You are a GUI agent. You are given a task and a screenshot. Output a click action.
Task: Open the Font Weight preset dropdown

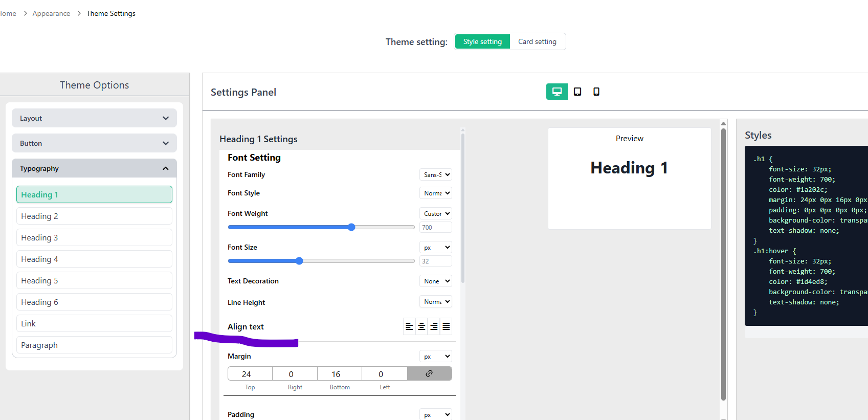click(x=436, y=213)
